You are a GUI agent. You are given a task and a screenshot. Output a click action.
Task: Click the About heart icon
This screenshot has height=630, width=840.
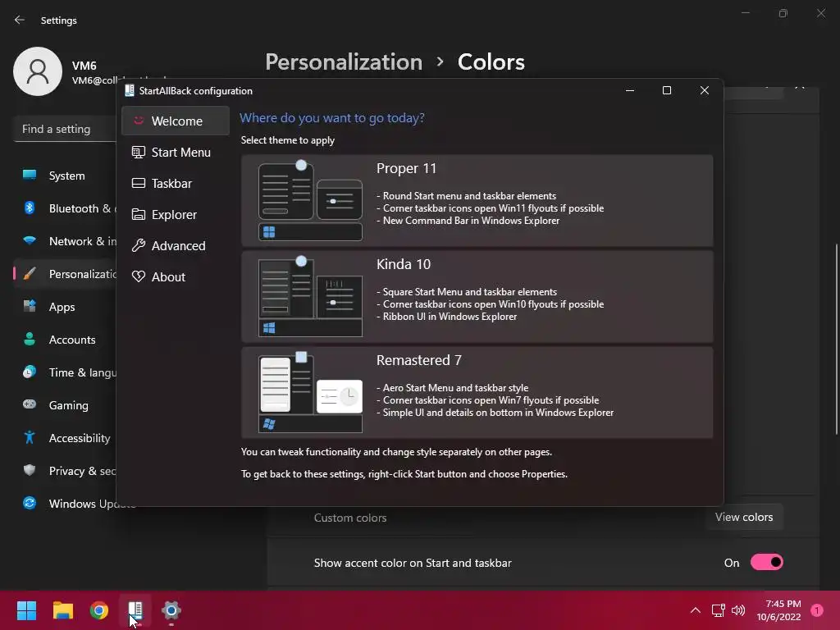click(x=138, y=276)
